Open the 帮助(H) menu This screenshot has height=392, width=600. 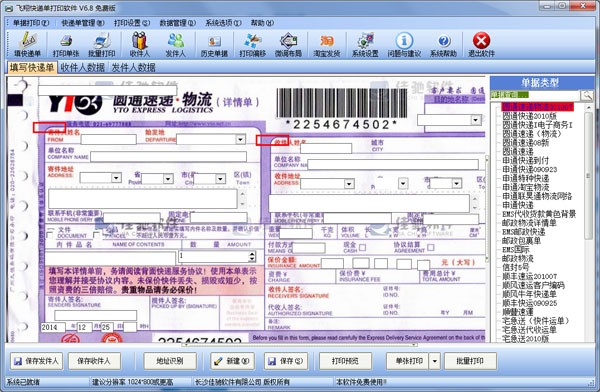coord(262,23)
